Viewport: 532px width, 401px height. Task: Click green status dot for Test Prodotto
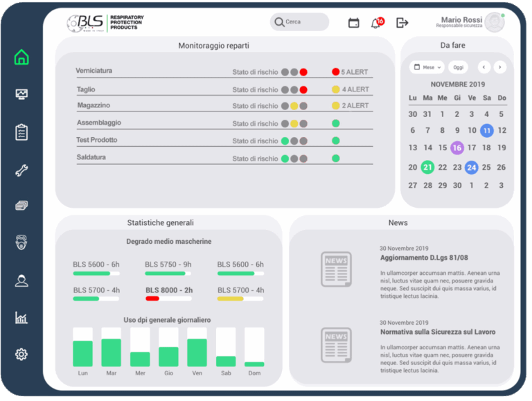pos(335,141)
